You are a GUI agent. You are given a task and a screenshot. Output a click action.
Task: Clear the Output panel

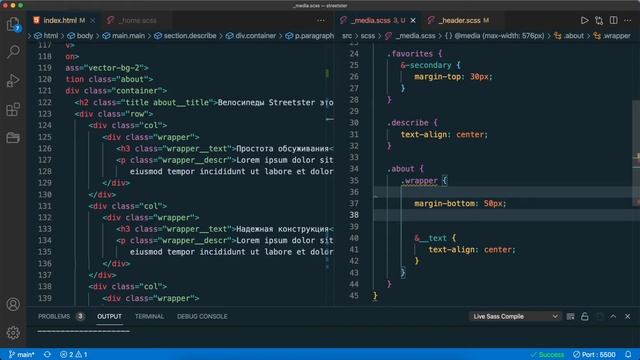tap(571, 317)
